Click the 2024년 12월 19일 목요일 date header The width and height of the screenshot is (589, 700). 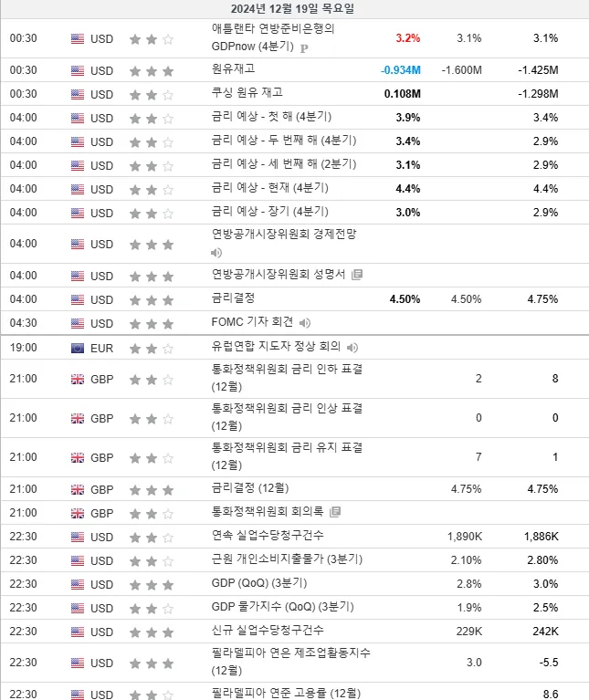point(292,9)
